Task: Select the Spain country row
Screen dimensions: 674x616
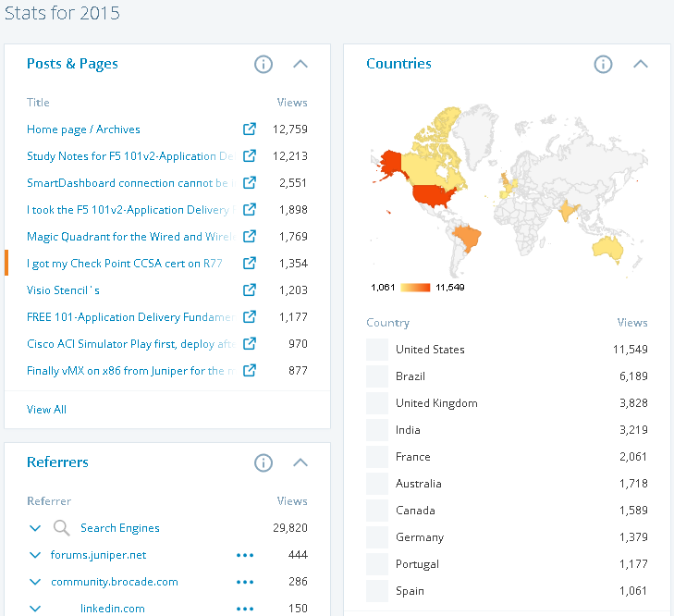Action: [x=507, y=591]
